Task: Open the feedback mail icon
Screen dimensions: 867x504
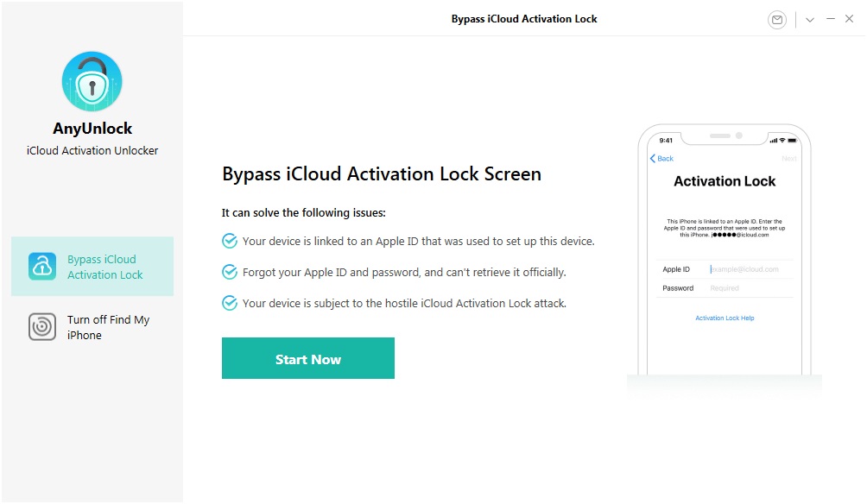Action: click(x=777, y=19)
